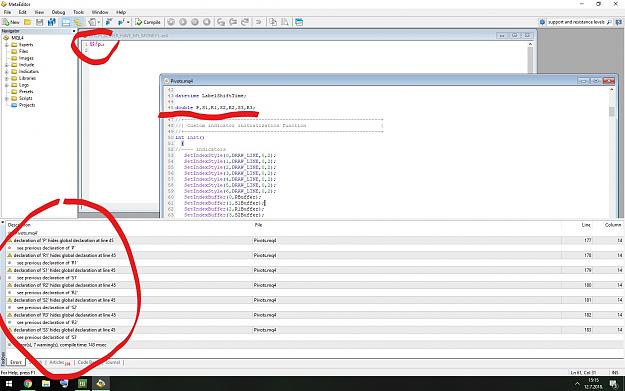The height and width of the screenshot is (391, 625).
Task: Click 'see previous declaration of S1' row
Action: (x=47, y=278)
